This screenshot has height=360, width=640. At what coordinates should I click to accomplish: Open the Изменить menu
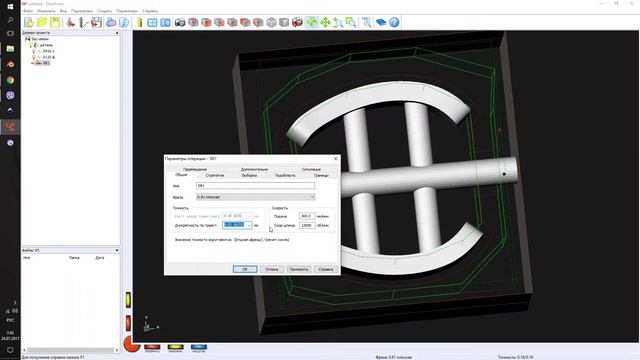click(46, 11)
